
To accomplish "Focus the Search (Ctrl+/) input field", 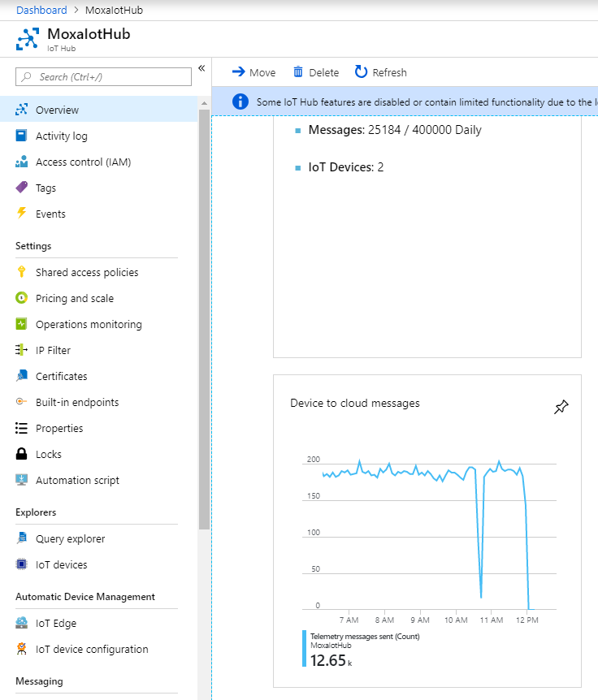I will [x=104, y=77].
